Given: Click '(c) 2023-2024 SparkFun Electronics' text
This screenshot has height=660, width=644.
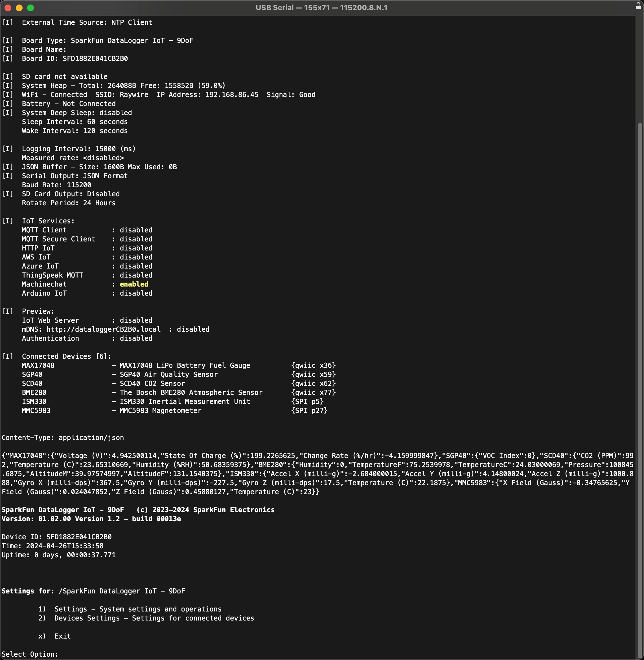Looking at the screenshot, I should (x=206, y=510).
